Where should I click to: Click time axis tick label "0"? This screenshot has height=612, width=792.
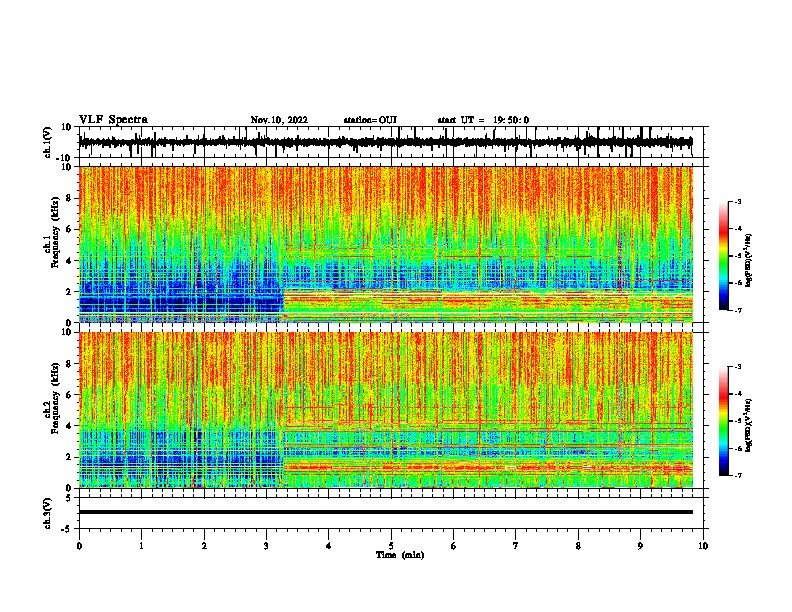(x=79, y=546)
